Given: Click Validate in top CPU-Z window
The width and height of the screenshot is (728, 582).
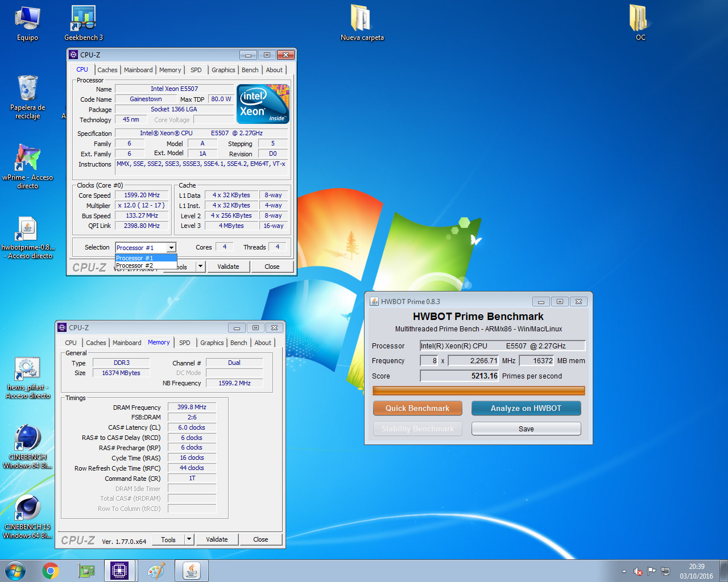Looking at the screenshot, I should click(228, 267).
